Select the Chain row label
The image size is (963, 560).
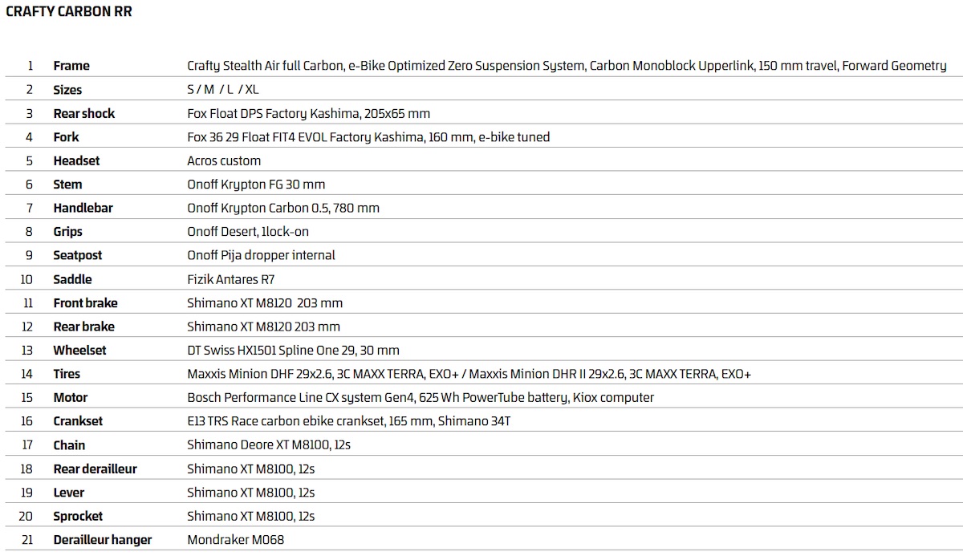point(69,445)
